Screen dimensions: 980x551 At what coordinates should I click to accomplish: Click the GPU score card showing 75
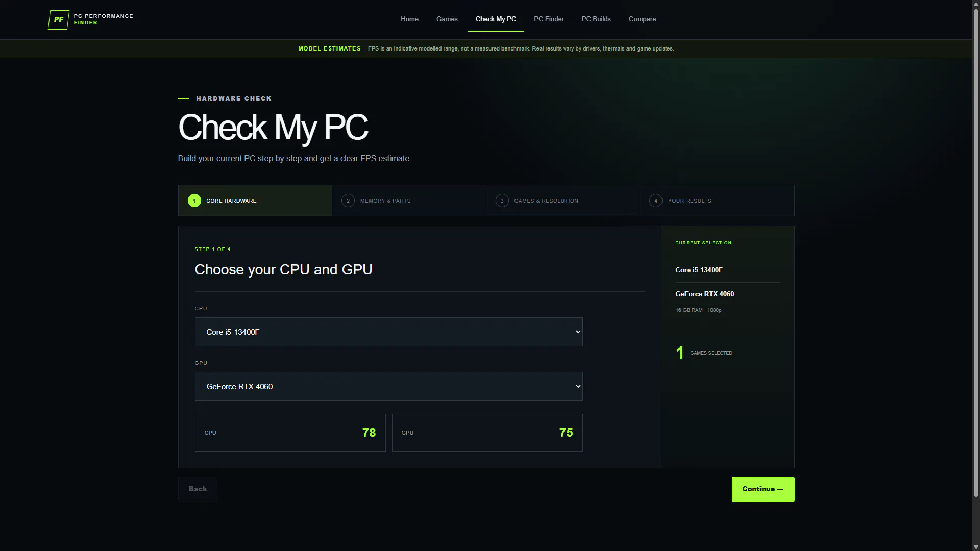(487, 433)
